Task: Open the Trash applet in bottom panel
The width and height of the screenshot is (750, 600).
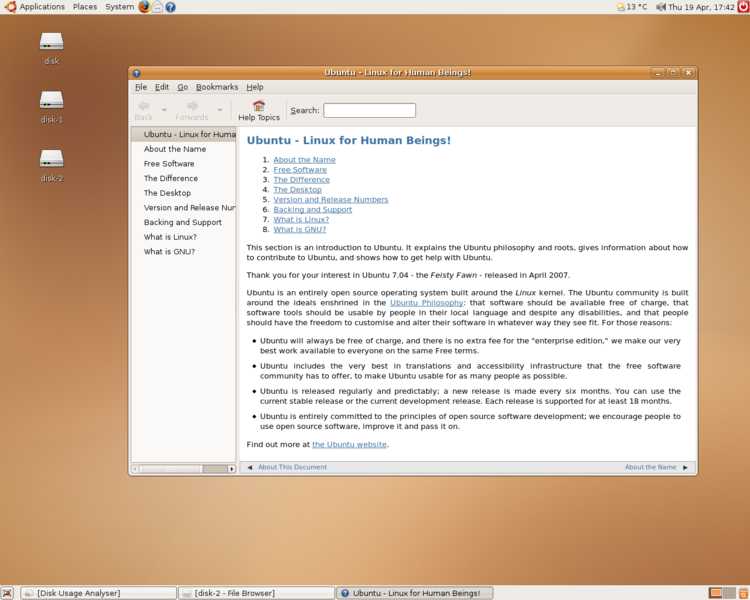Action: tap(742, 593)
